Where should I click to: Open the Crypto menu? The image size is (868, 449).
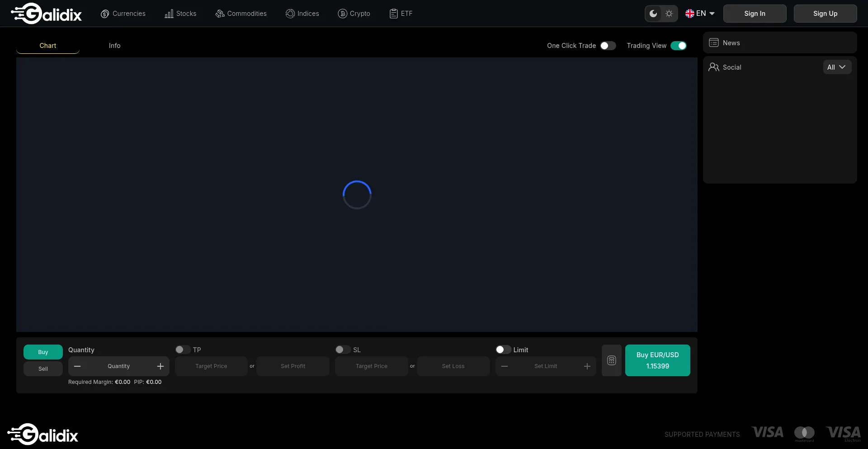pos(354,14)
